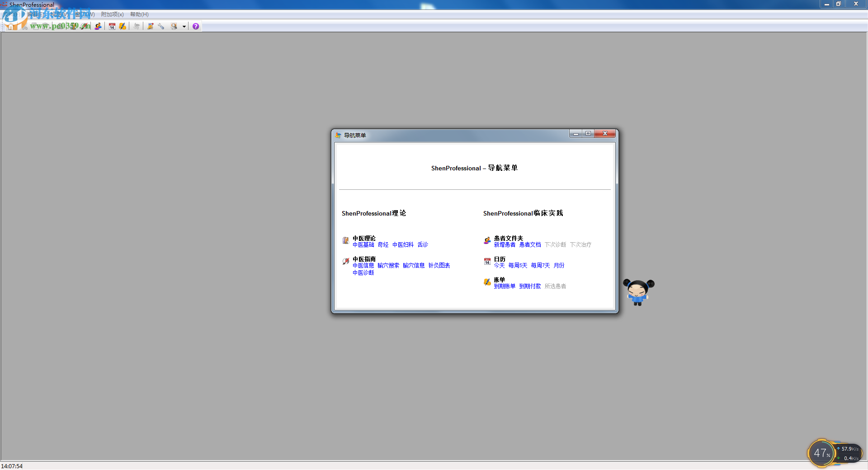Viewport: 868px width, 470px height.
Task: Click the people icon beside 患者文件夹
Action: (487, 240)
